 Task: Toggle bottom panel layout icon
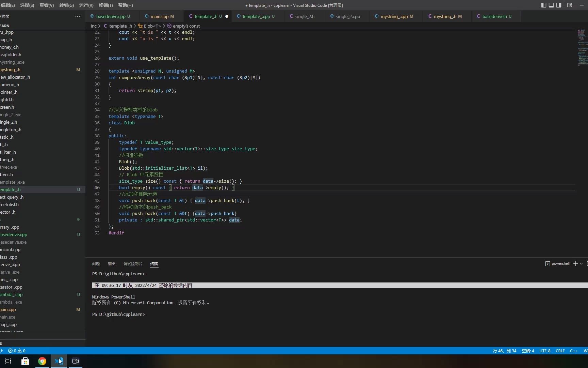tap(551, 5)
